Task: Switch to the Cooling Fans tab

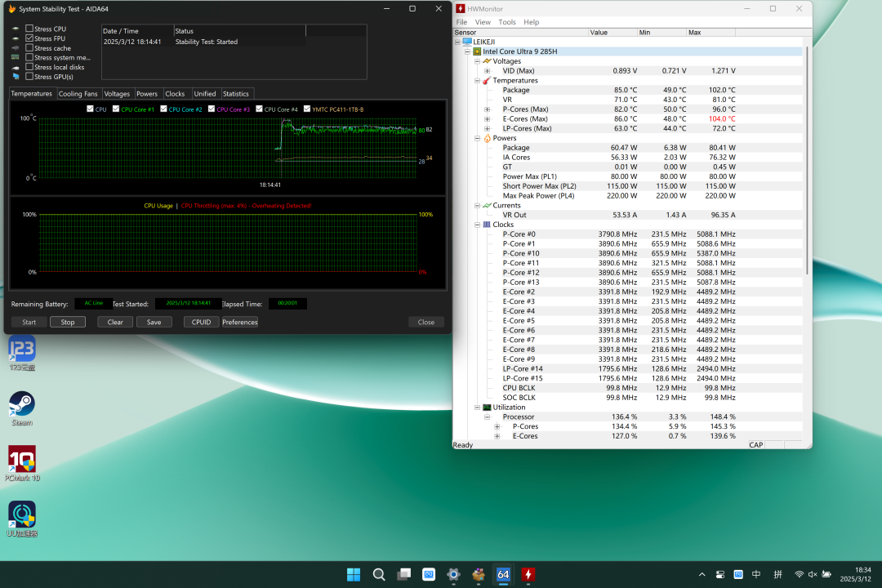Action: coord(78,94)
